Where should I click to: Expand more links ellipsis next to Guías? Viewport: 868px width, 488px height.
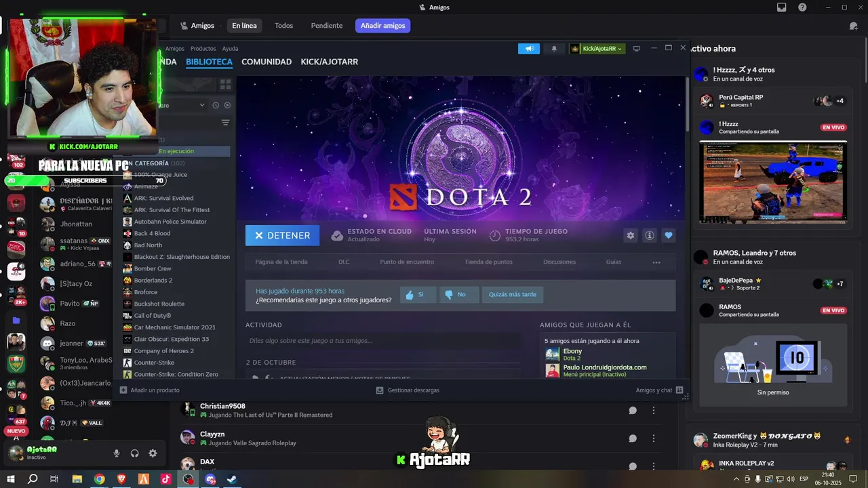656,262
